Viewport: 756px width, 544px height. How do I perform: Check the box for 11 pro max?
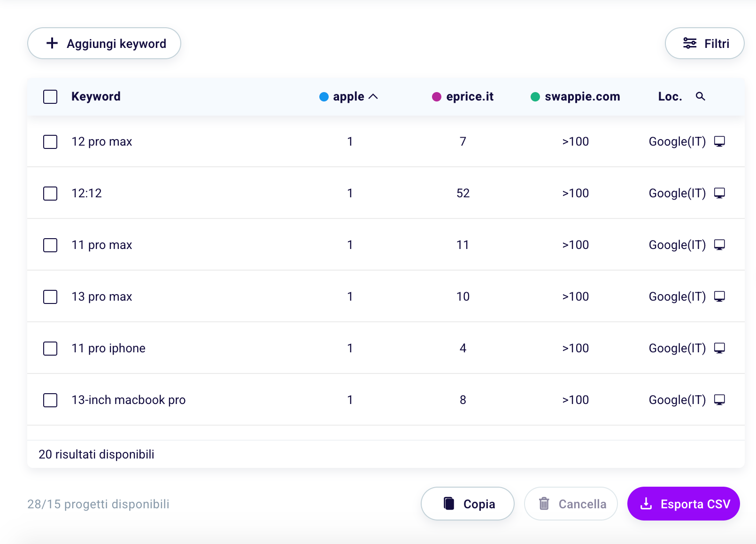(x=50, y=245)
